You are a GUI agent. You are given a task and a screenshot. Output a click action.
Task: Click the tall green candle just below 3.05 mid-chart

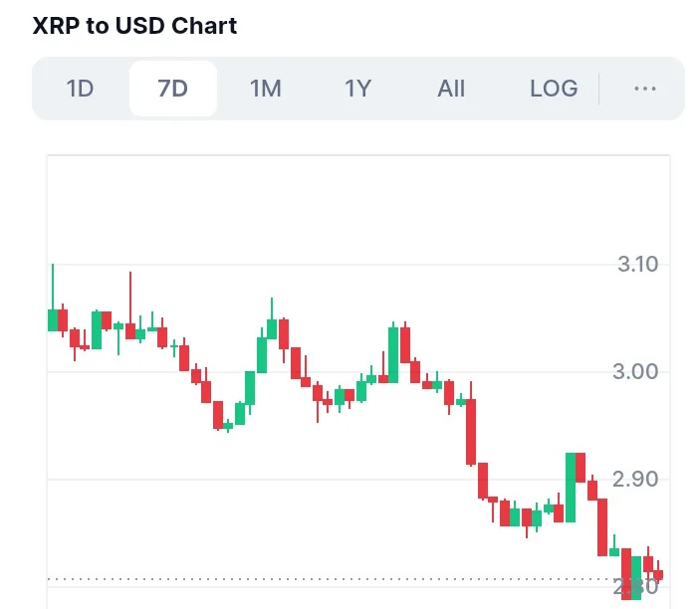pyautogui.click(x=393, y=354)
